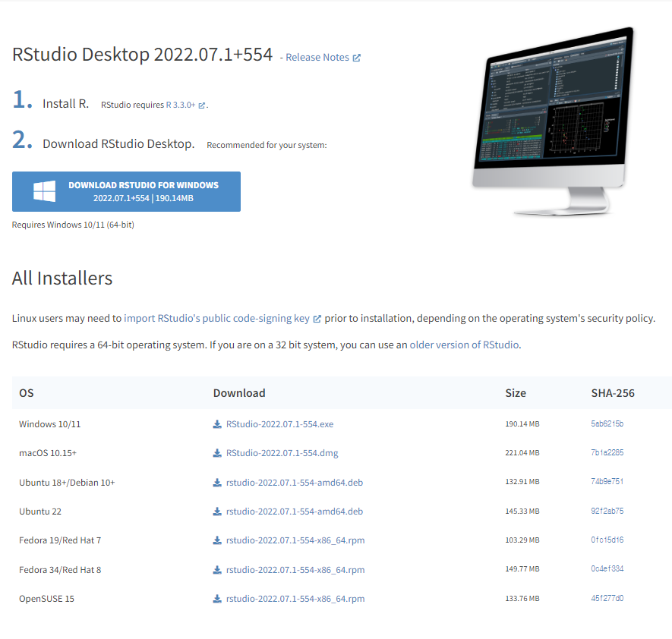Click download icon in the Ubuntu 22 row
The width and height of the screenshot is (672, 639).
(217, 512)
